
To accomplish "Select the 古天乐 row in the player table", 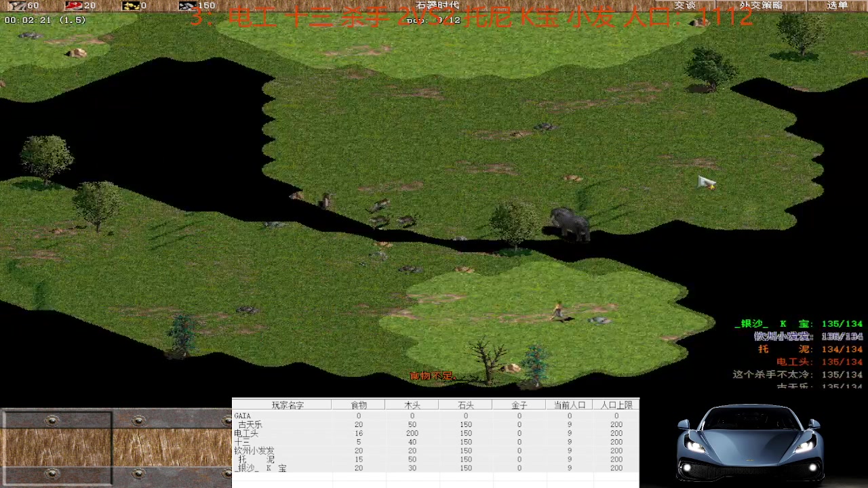I will point(435,424).
